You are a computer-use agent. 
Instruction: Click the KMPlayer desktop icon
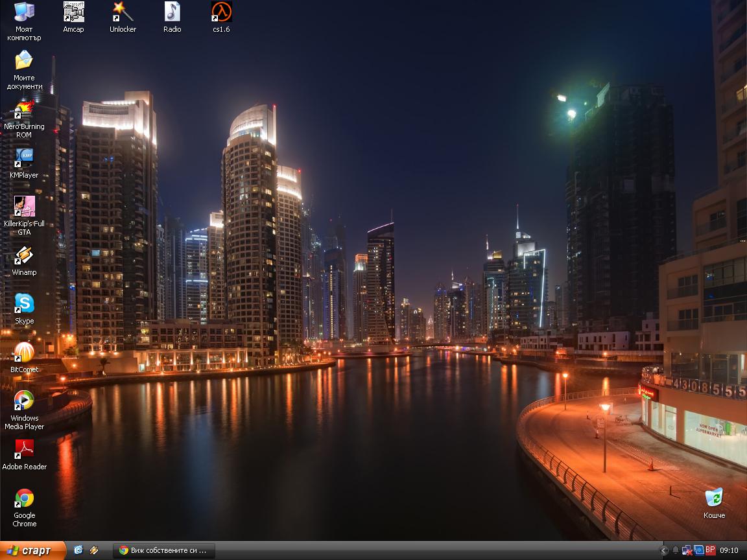pyautogui.click(x=24, y=158)
